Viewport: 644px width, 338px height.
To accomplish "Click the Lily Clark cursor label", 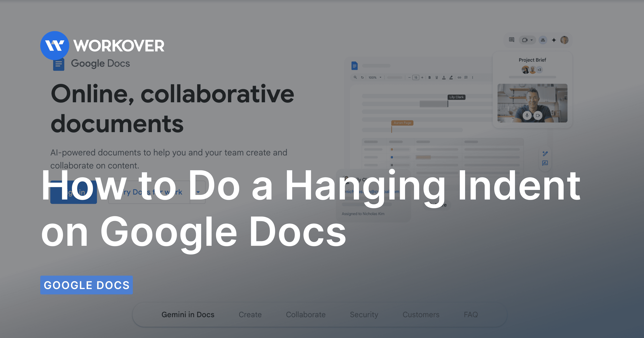I will [x=457, y=97].
